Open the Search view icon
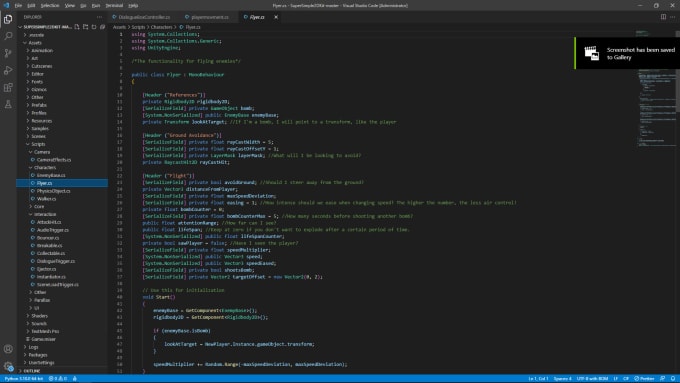This screenshot has width=680, height=383. (8, 36)
